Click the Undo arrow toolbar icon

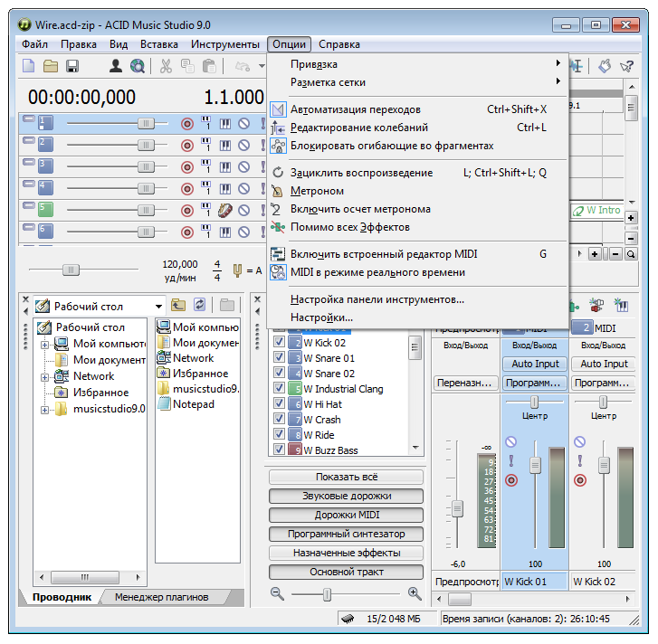(243, 66)
